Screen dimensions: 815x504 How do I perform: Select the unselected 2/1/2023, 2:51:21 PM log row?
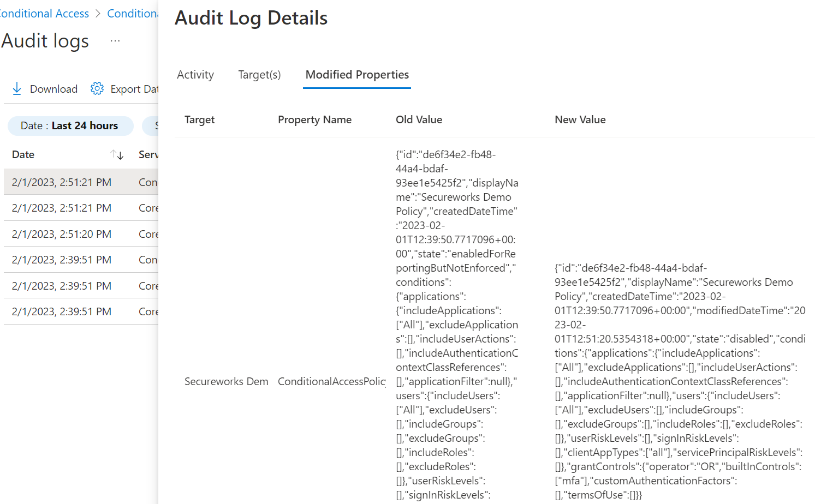point(81,208)
